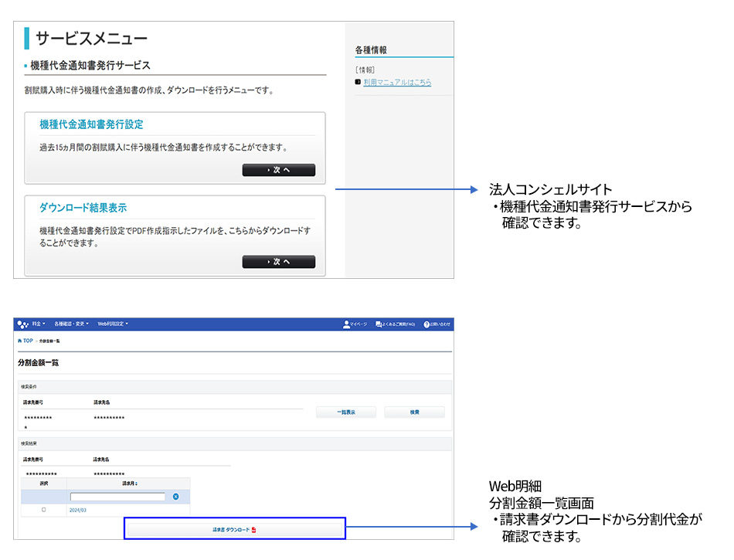Click 次へ under ダウンロード結果表示
The image size is (734, 560).
coord(278,262)
